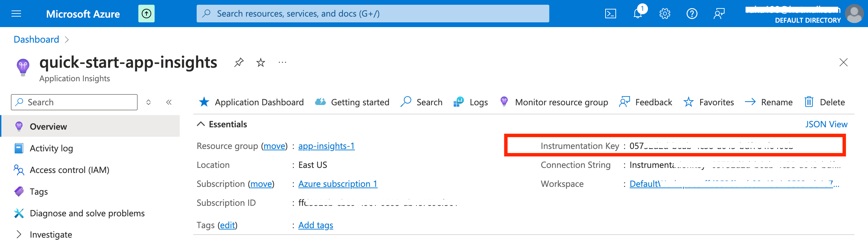The width and height of the screenshot is (868, 240).
Task: Select Overview in the sidebar
Action: coord(90,126)
